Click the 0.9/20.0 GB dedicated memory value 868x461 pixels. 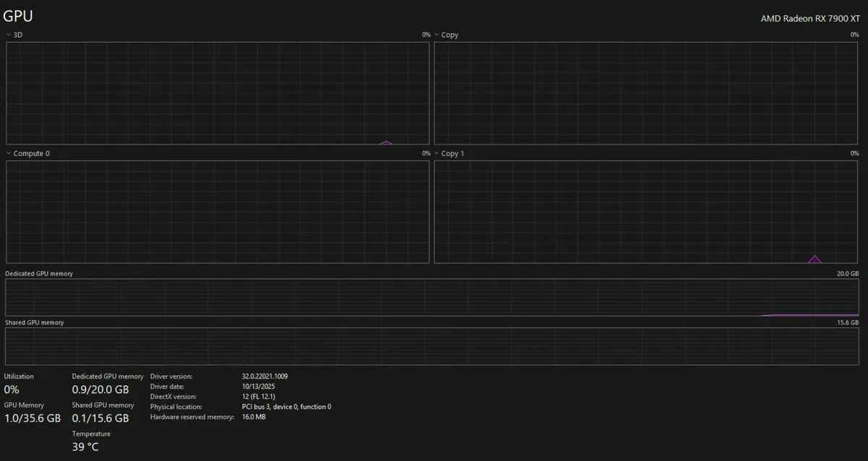(x=101, y=389)
